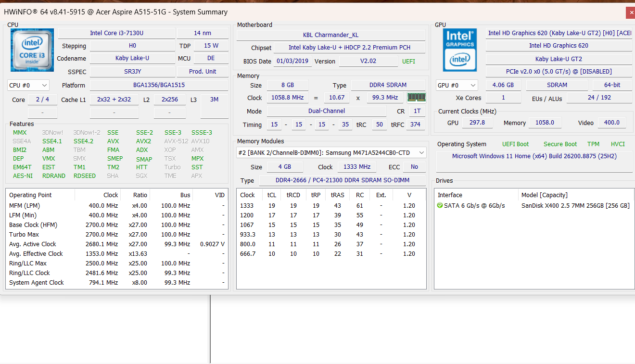Select the memory Type DDR4 SDRAM
The width and height of the screenshot is (635, 364).
click(x=389, y=85)
